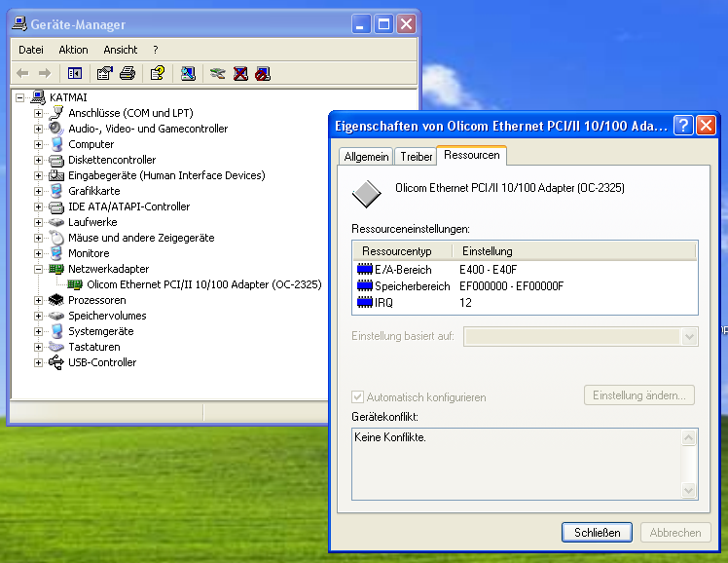Click the Schließen button
The image size is (728, 563).
[x=597, y=533]
